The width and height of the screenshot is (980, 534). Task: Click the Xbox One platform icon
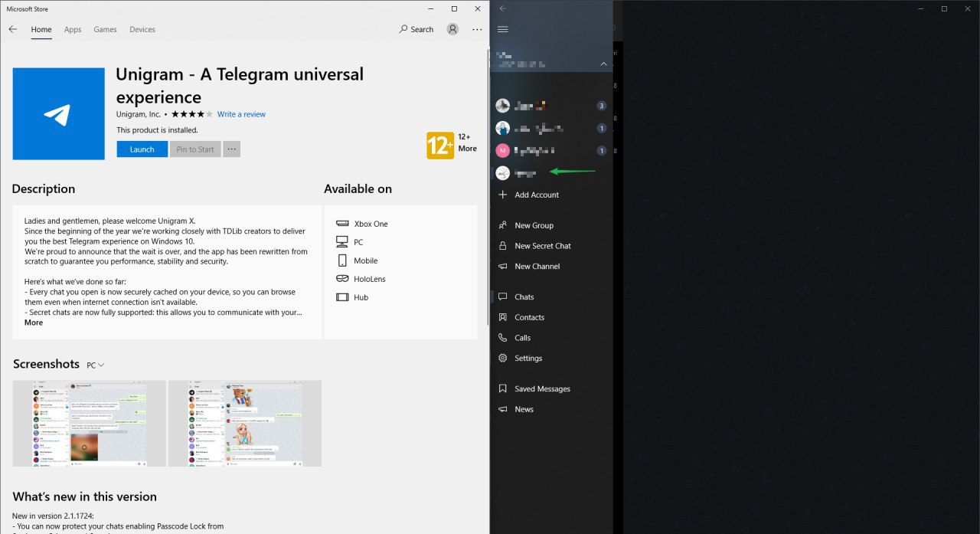coord(342,224)
